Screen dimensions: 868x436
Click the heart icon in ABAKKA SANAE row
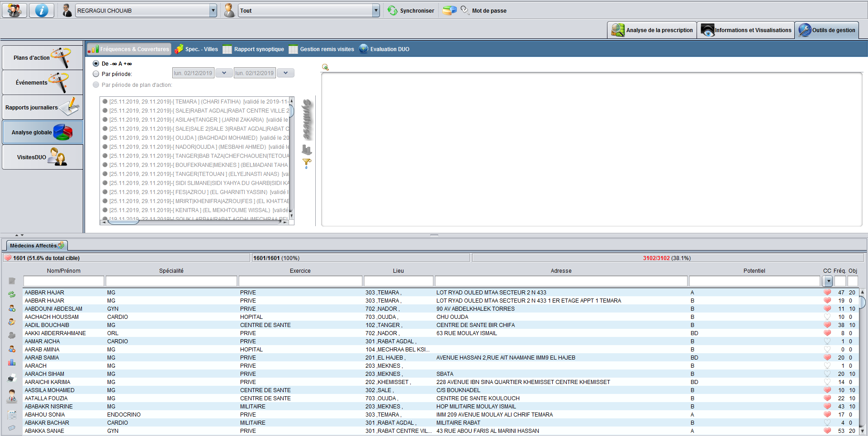[827, 431]
